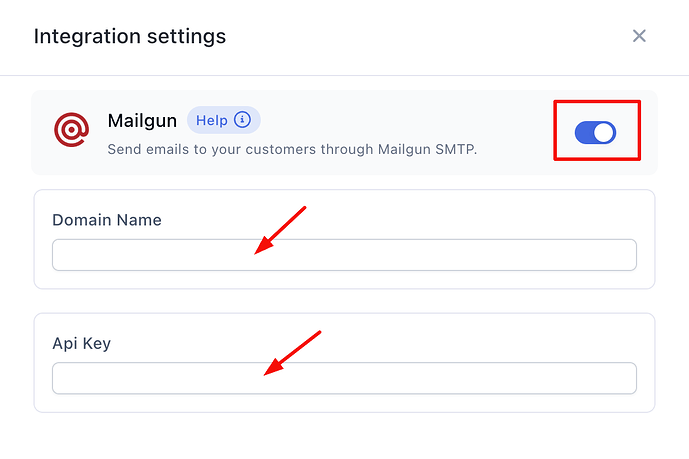Click the "Api Key" field label
The image size is (689, 459).
(x=81, y=343)
